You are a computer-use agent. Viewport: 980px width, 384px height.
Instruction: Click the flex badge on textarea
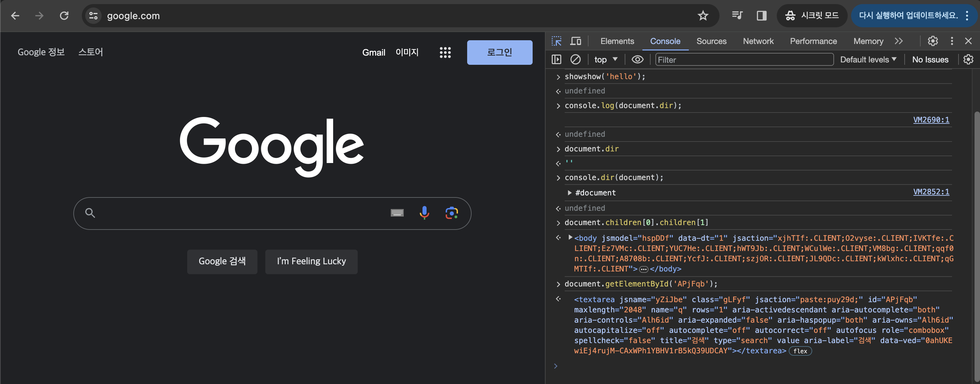click(x=800, y=351)
